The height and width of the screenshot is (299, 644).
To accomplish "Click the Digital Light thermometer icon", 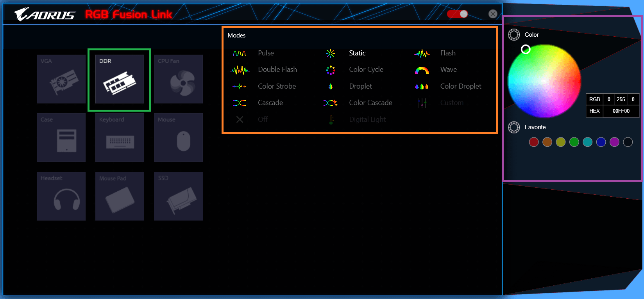I will (331, 119).
